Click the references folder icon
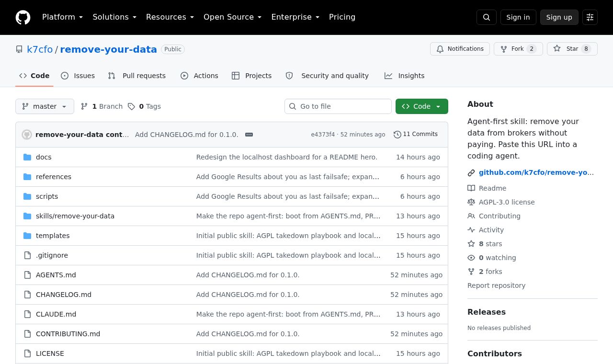613x364 pixels. click(x=27, y=177)
